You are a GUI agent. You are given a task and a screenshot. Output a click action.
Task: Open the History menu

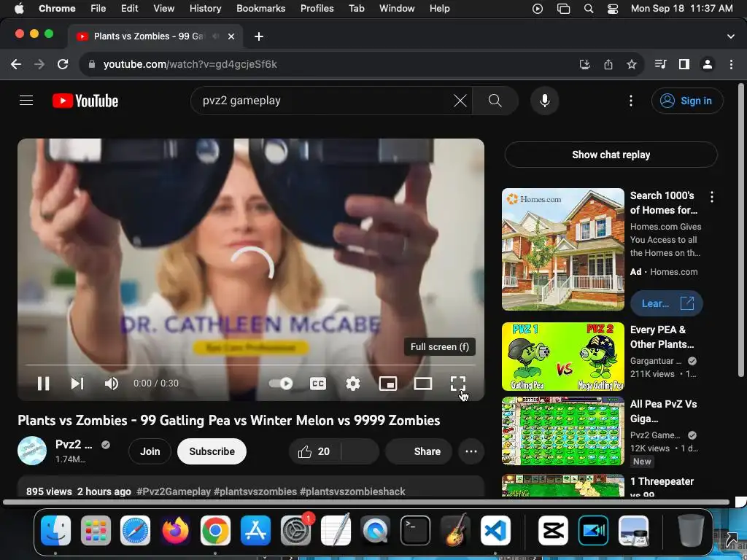click(x=205, y=8)
